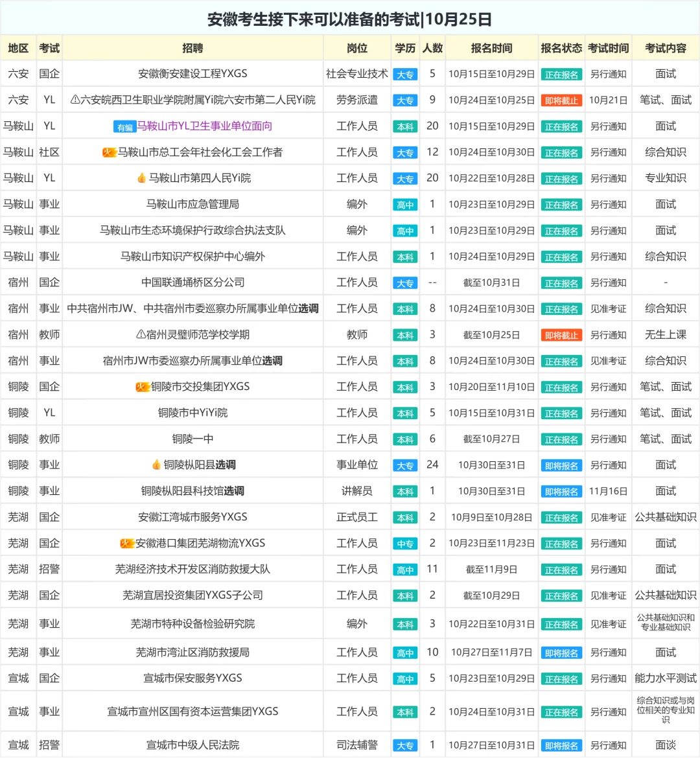
Task: Toggle the 即将报名 status on 铜陵枞阳县科技馆选调
Action: 561,490
